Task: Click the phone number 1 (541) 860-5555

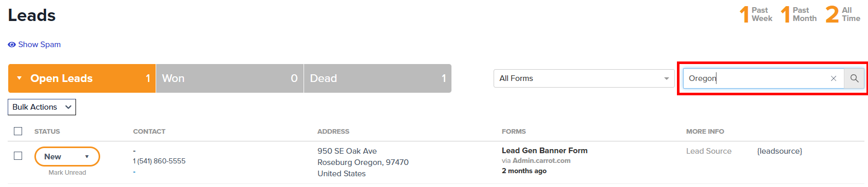Action: click(159, 161)
